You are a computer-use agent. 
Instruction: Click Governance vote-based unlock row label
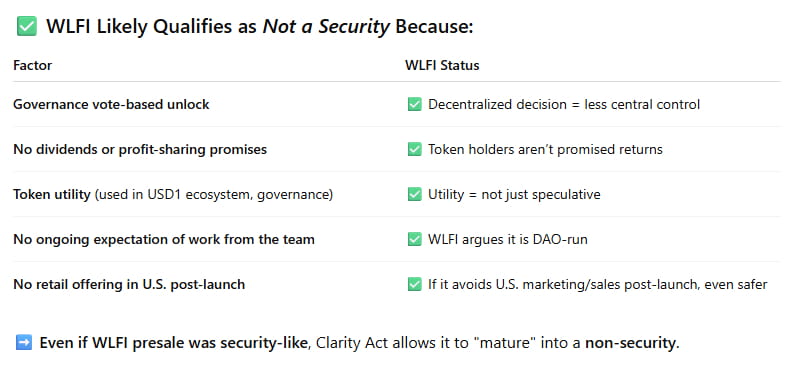tap(111, 104)
